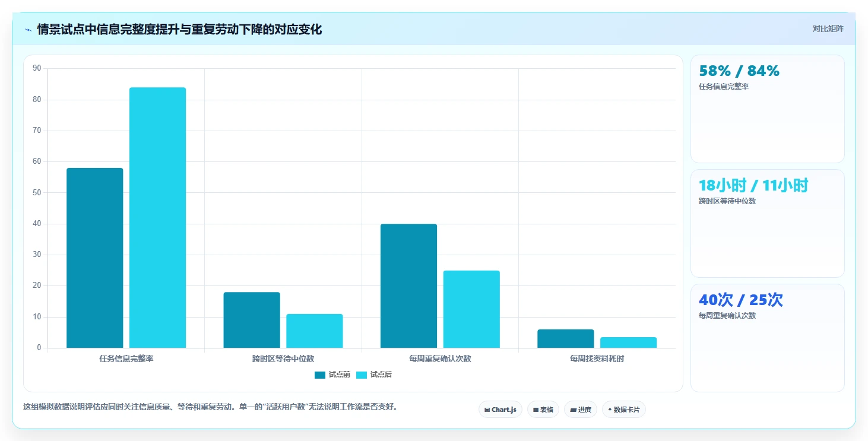The height and width of the screenshot is (441, 868).
Task: Click the 表格 tag chip
Action: (543, 410)
